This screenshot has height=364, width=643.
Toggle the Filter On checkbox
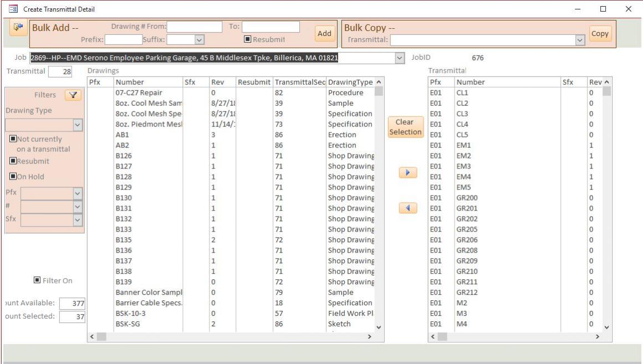pyautogui.click(x=37, y=280)
